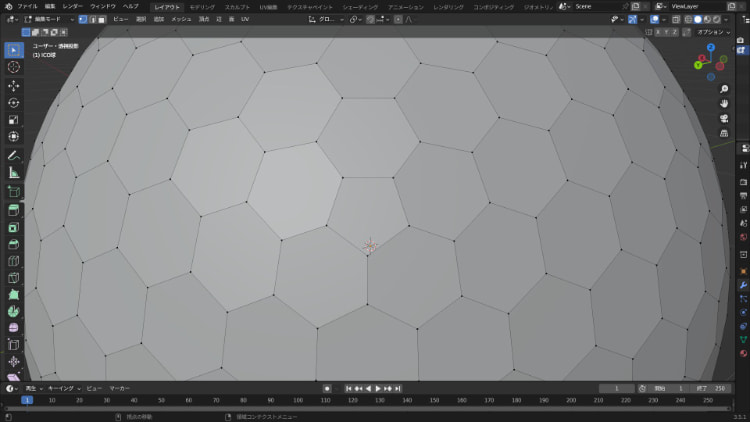Screen dimensions: 750x422
Task: Open the Help menu (ヘルプ)
Action: (x=131, y=7)
